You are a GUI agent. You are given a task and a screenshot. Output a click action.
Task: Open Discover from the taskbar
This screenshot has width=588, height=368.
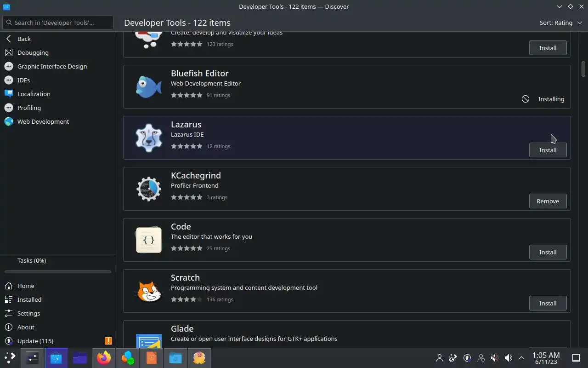56,358
